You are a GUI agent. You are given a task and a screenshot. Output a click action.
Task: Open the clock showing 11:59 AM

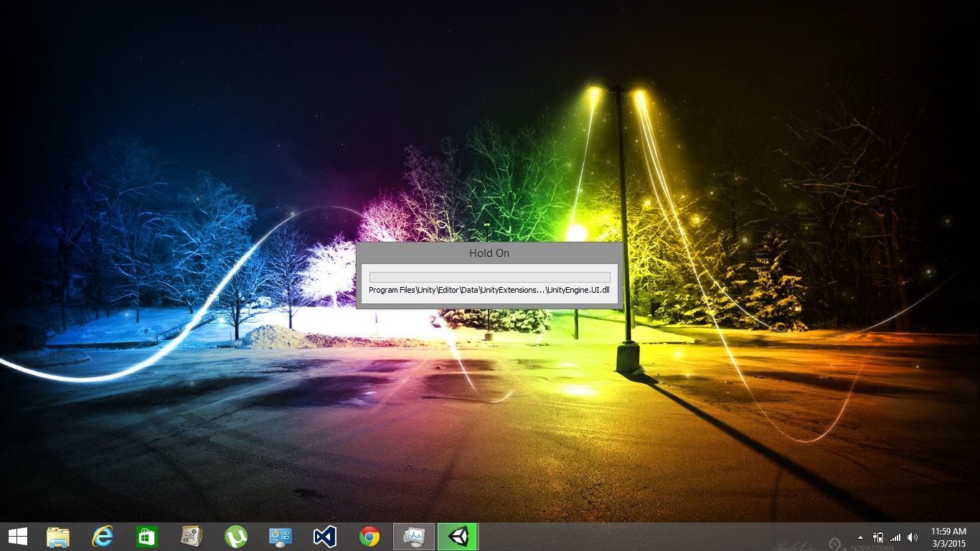[x=949, y=537]
